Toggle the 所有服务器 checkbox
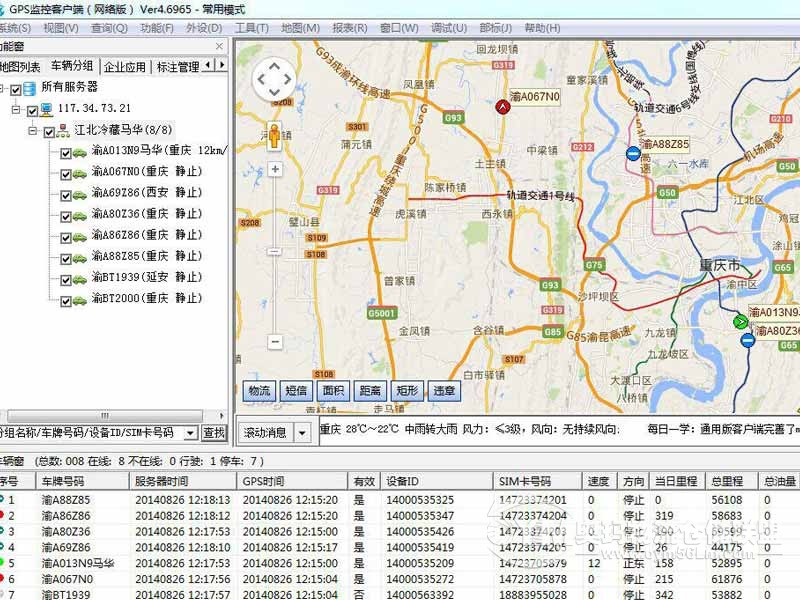The image size is (800, 600). (16, 90)
